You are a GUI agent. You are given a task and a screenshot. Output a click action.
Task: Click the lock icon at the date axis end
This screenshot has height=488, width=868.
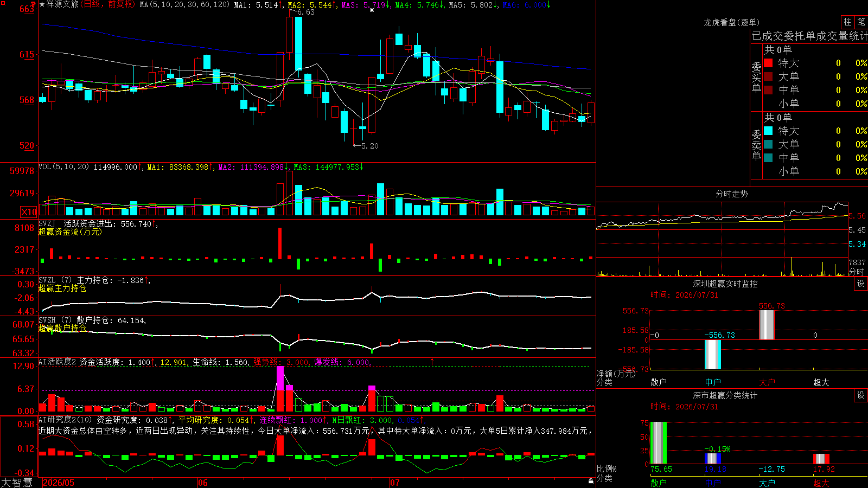(591, 481)
